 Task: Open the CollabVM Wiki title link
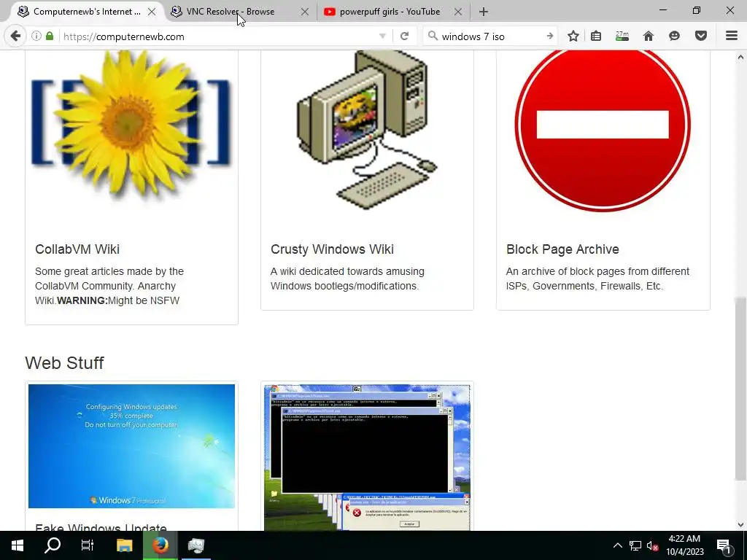point(77,249)
